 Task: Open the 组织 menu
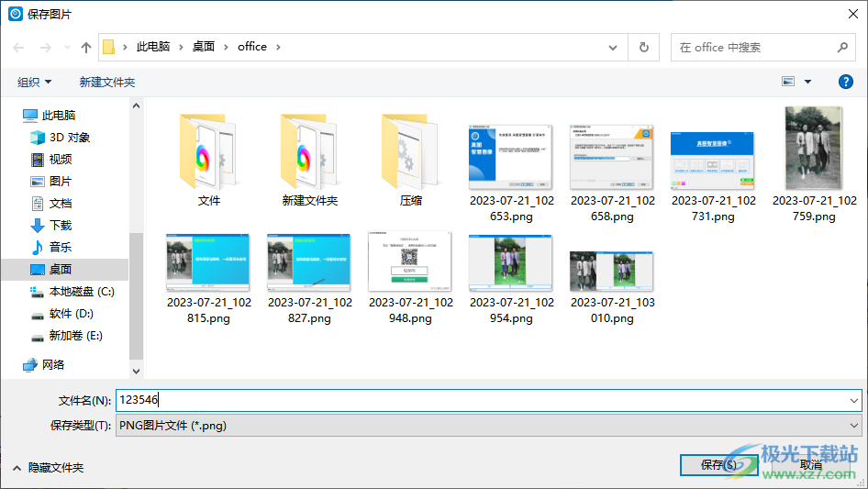tap(34, 82)
